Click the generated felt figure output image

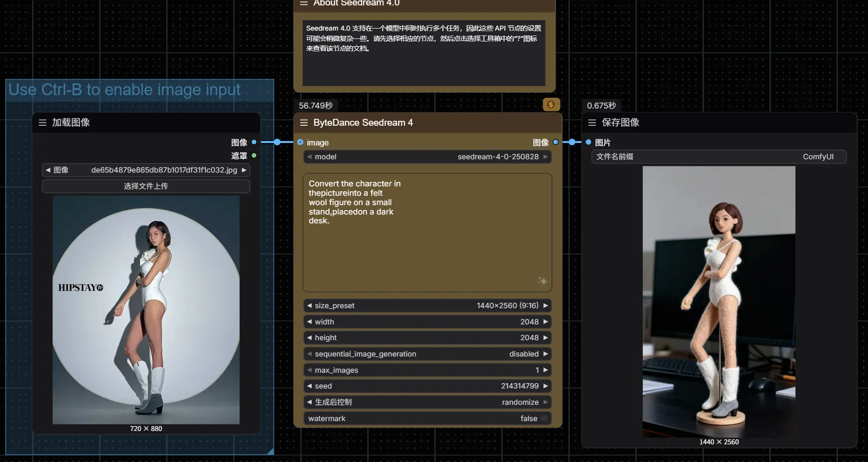(719, 301)
